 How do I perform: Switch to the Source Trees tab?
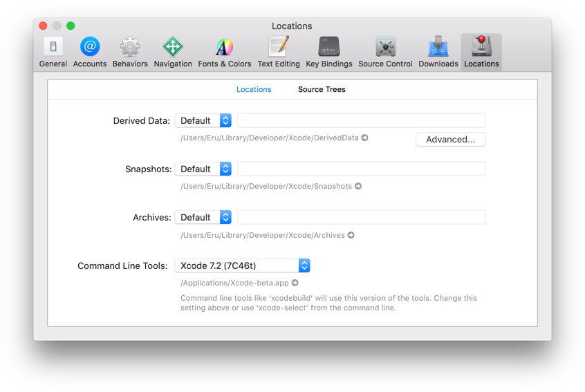click(x=322, y=89)
